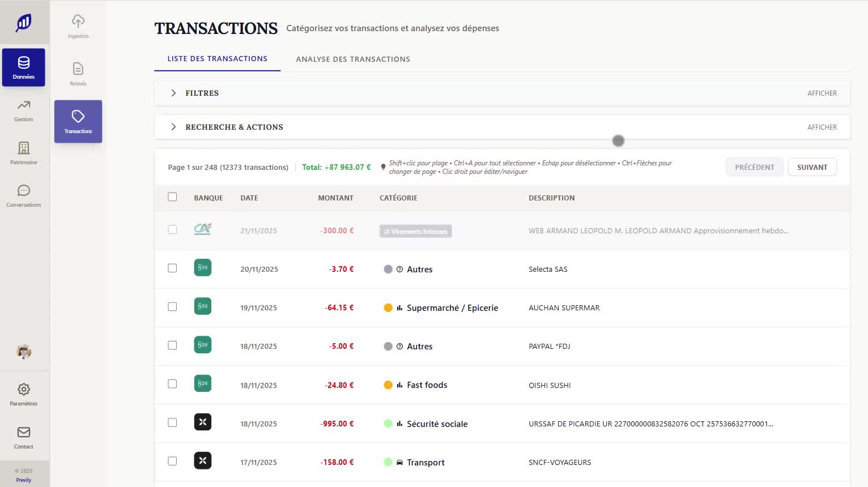Click the -995.00 € amount cell

[x=337, y=424]
